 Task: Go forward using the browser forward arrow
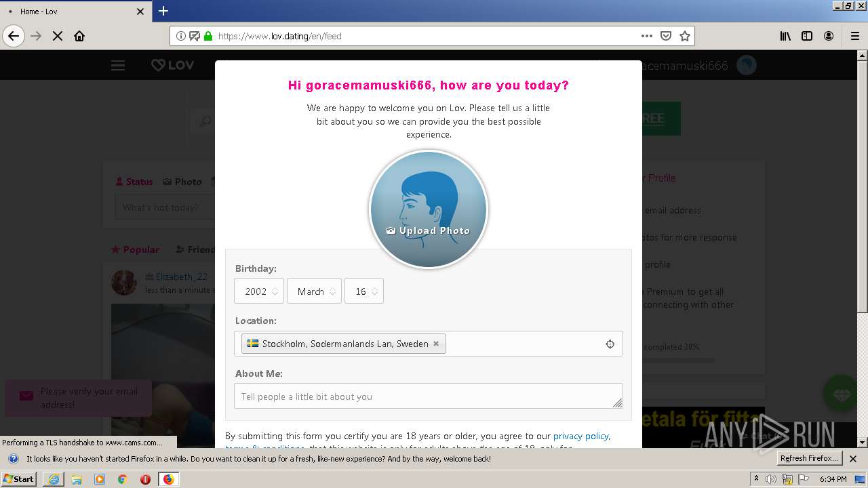[x=36, y=36]
